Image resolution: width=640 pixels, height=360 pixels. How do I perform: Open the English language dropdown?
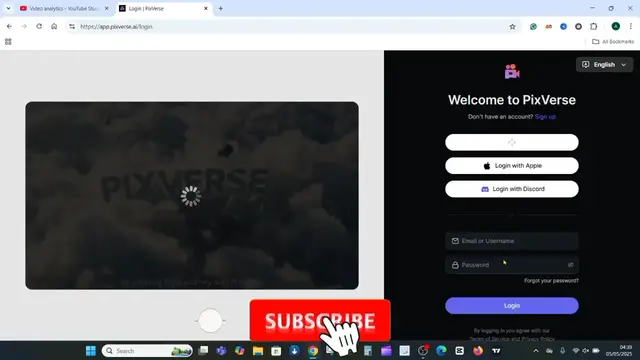tap(604, 64)
